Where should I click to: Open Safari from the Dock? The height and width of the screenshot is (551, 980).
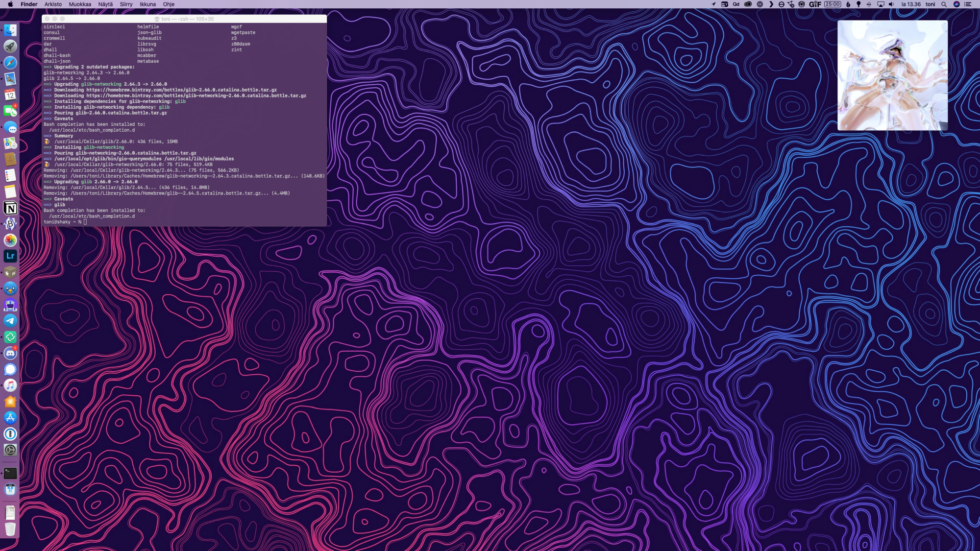coord(10,63)
